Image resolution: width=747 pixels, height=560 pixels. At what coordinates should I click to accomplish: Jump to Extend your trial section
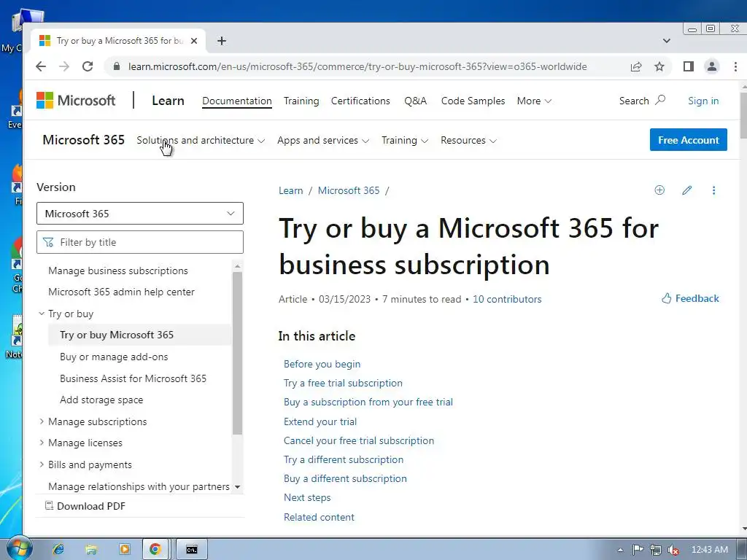pyautogui.click(x=320, y=421)
